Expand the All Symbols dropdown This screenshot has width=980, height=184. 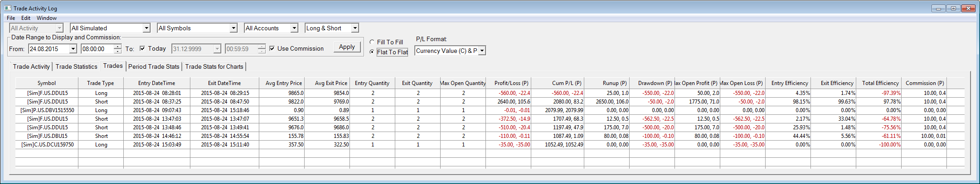click(233, 28)
